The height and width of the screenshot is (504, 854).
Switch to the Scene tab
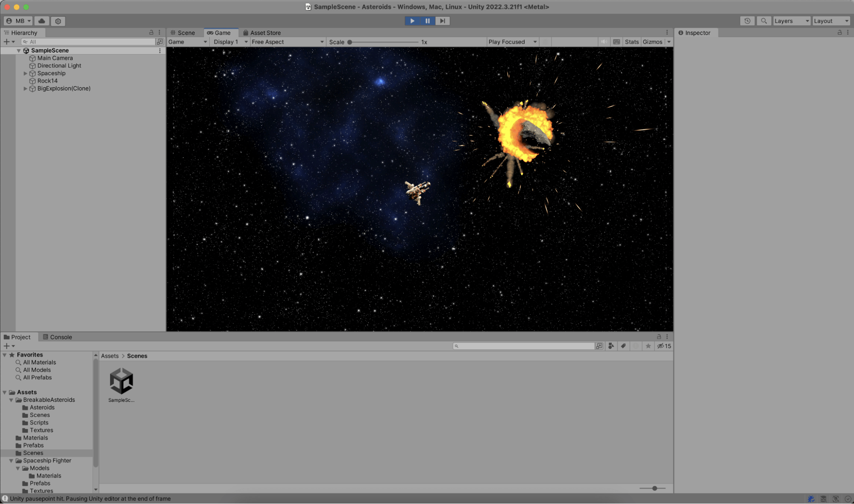click(x=185, y=32)
